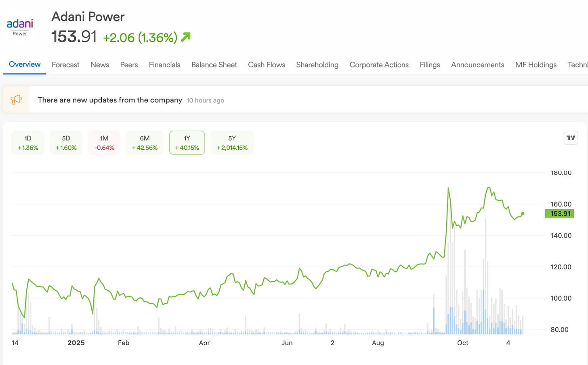Viewport: 588px width, 365px height.
Task: Click the Adani Power logo
Action: tap(20, 27)
